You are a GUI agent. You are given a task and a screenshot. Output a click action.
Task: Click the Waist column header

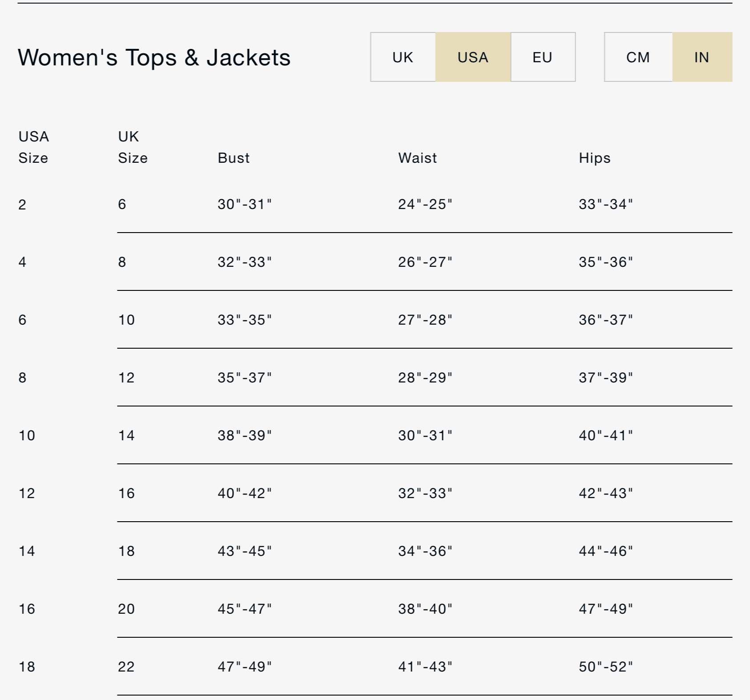pyautogui.click(x=417, y=158)
